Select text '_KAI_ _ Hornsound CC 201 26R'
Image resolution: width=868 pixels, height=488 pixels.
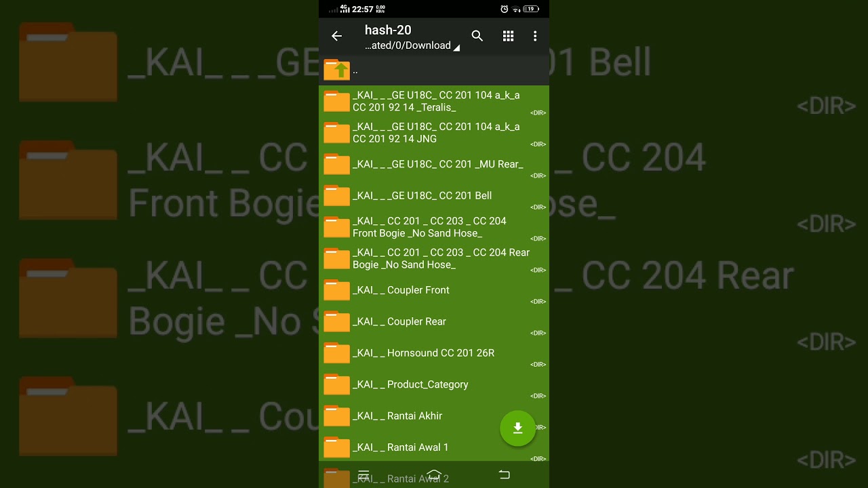[423, 352]
